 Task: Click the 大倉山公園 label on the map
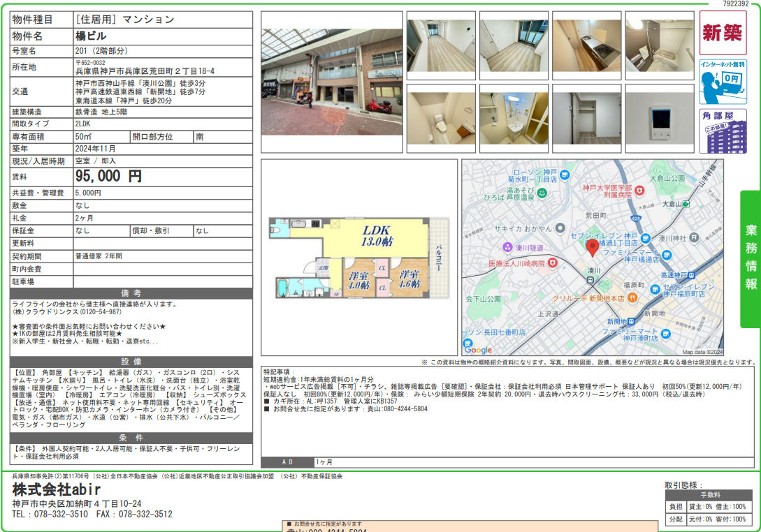pyautogui.click(x=667, y=178)
